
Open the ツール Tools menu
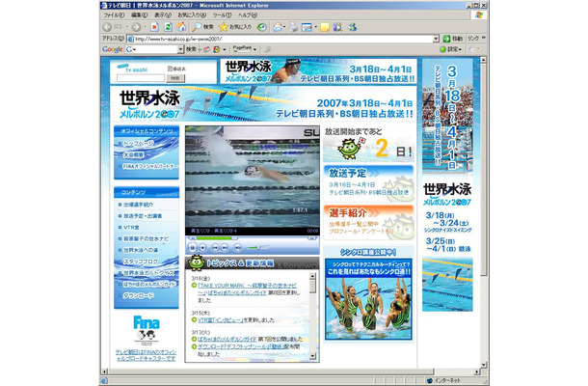pyautogui.click(x=222, y=15)
